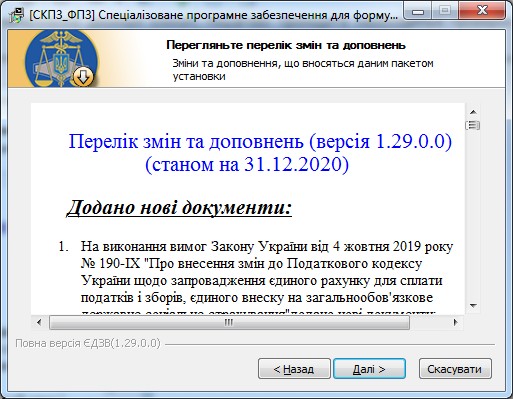Screen dimensions: 513x399
Task: Click the '(станом на 31.12.2020)' text
Action: click(247, 164)
